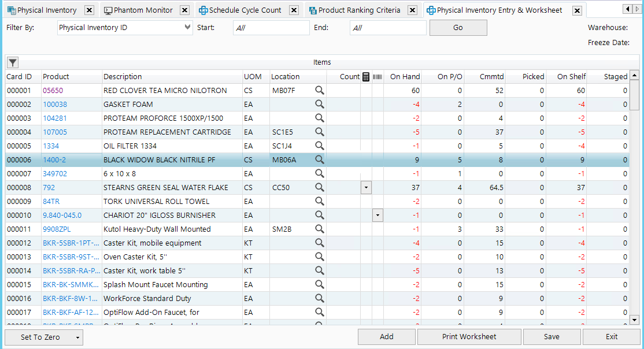
Task: Click the magnifier icon for OIL FILTER 1334
Action: coord(319,146)
